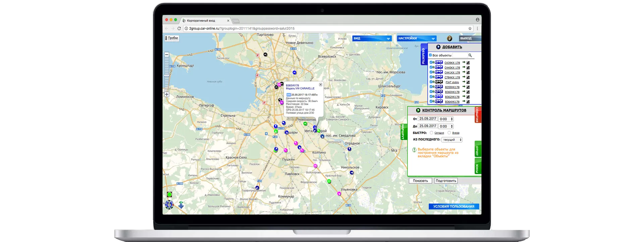
Task: Open the C439KX 178 vehicle link
Action: [452, 63]
